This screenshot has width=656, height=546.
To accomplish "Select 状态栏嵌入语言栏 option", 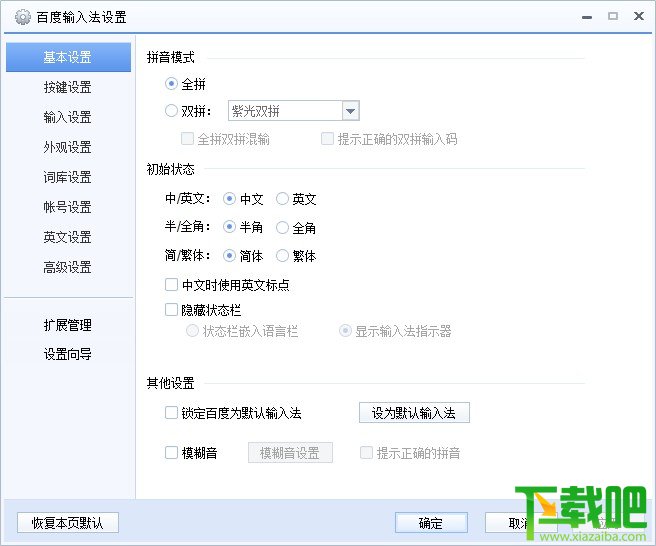I will 192,331.
